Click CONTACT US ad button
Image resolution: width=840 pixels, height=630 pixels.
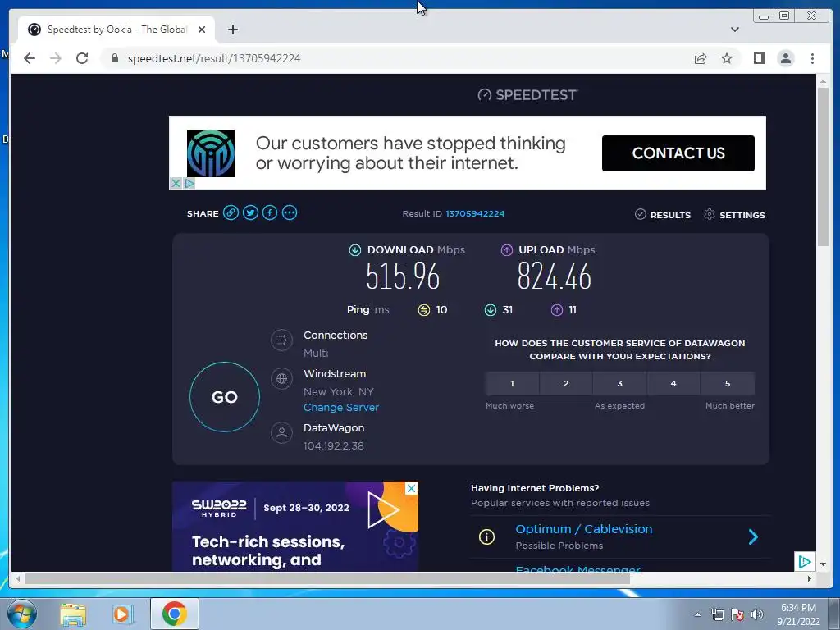click(x=678, y=153)
